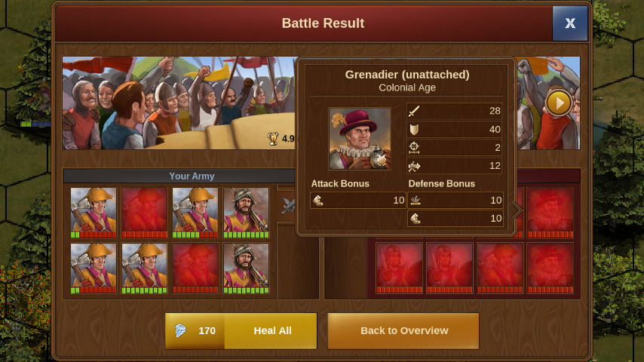Click the diamond icon on Heal All
The width and height of the screenshot is (644, 362).
tap(180, 330)
